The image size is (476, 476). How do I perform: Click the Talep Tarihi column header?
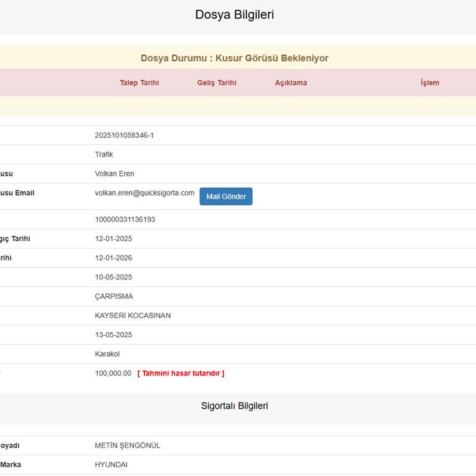139,83
